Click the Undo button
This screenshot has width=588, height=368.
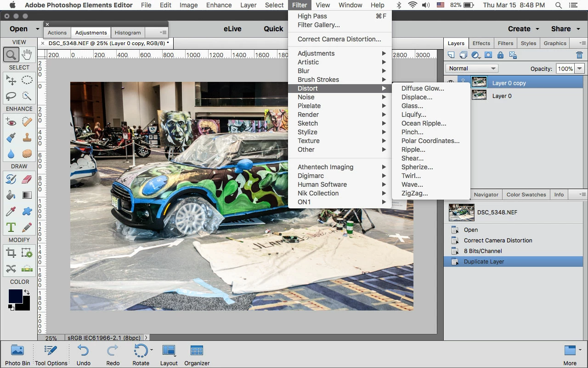83,355
